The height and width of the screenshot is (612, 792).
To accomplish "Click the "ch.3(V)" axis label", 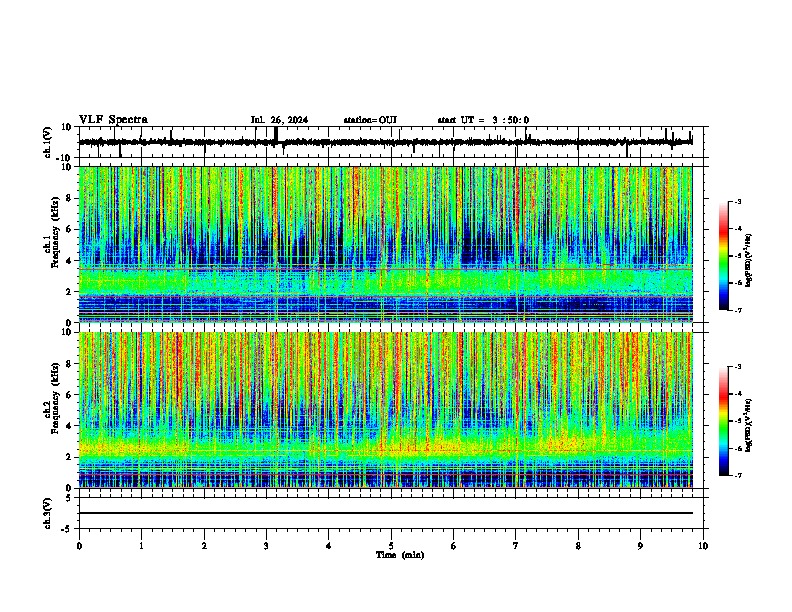I will [x=48, y=513].
